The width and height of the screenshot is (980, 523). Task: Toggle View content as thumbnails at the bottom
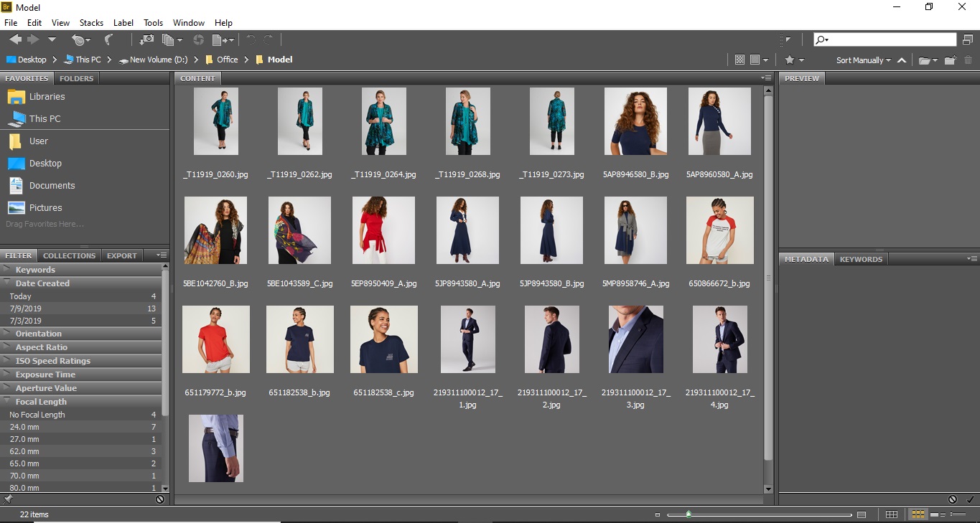tap(918, 514)
